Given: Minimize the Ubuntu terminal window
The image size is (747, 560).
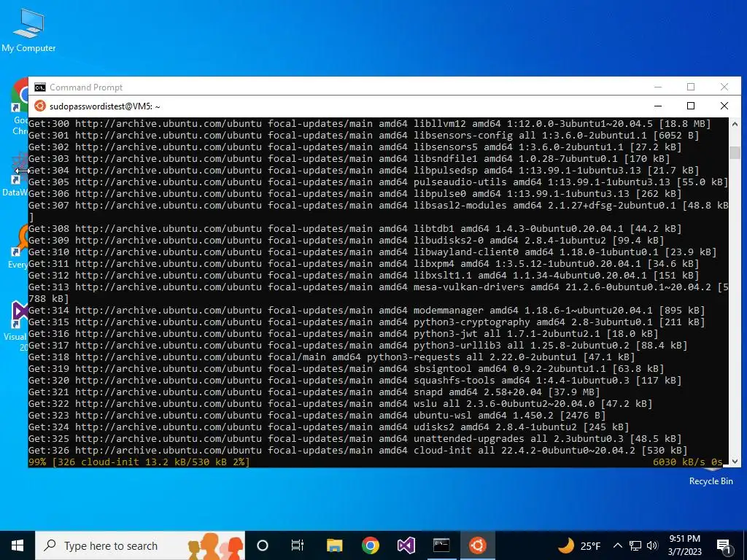Looking at the screenshot, I should 658,106.
